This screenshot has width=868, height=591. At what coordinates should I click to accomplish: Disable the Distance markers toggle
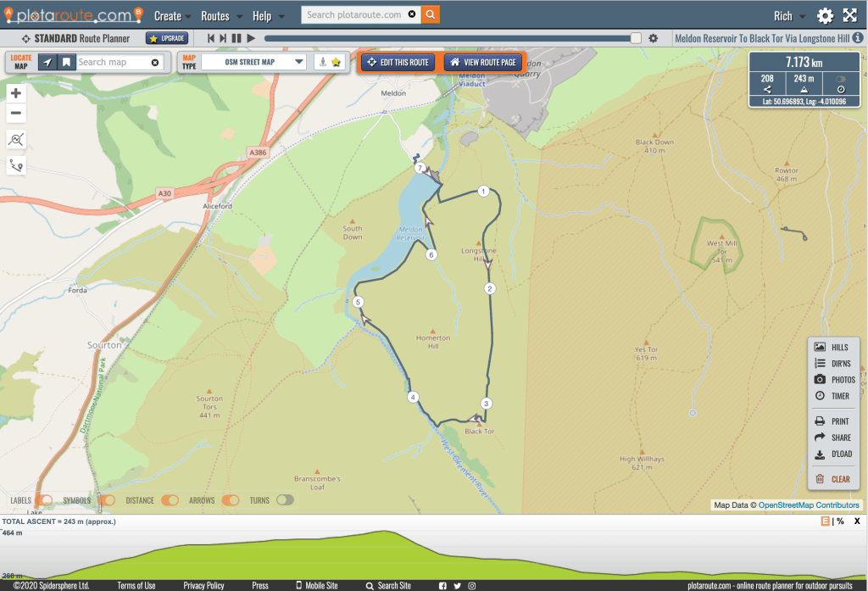[x=170, y=500]
